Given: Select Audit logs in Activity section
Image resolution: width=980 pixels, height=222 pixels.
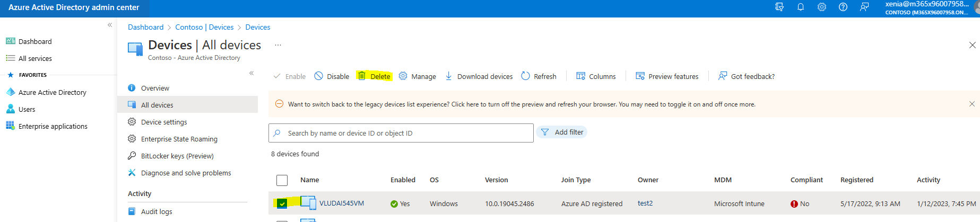Looking at the screenshot, I should click(x=157, y=211).
